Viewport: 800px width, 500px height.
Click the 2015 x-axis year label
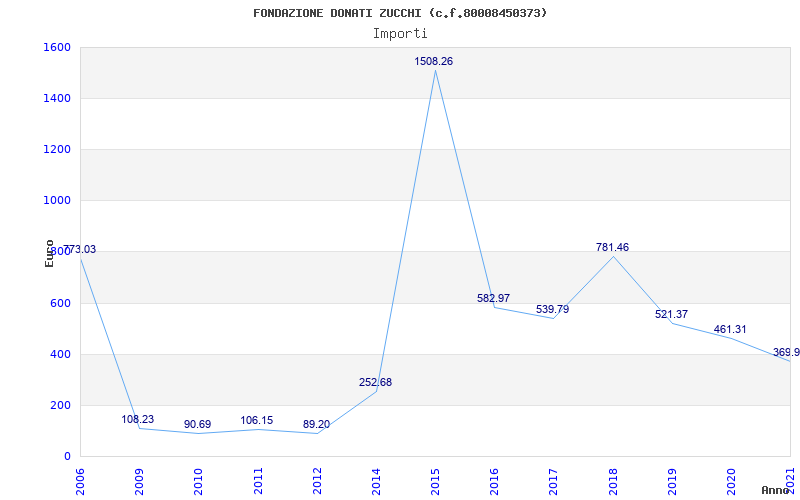tap(436, 481)
